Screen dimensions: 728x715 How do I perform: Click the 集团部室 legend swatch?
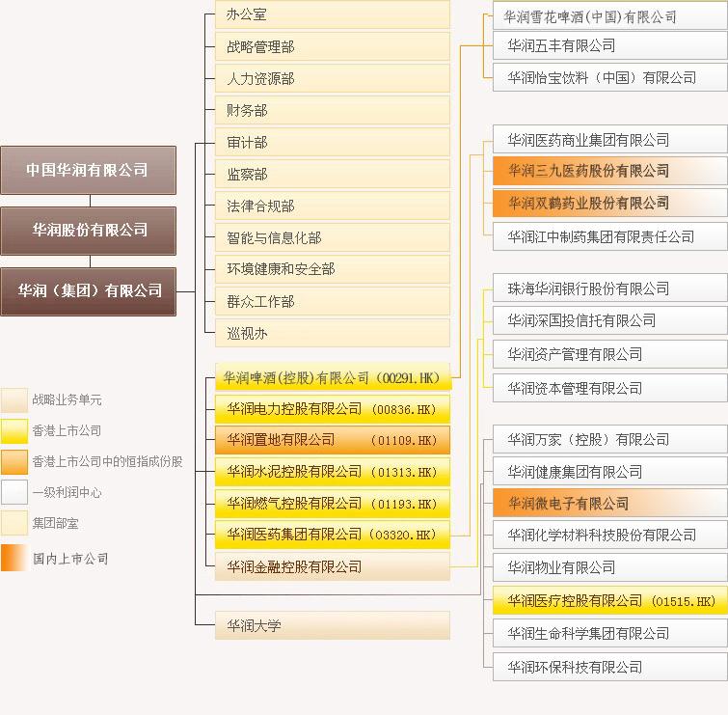click(14, 523)
